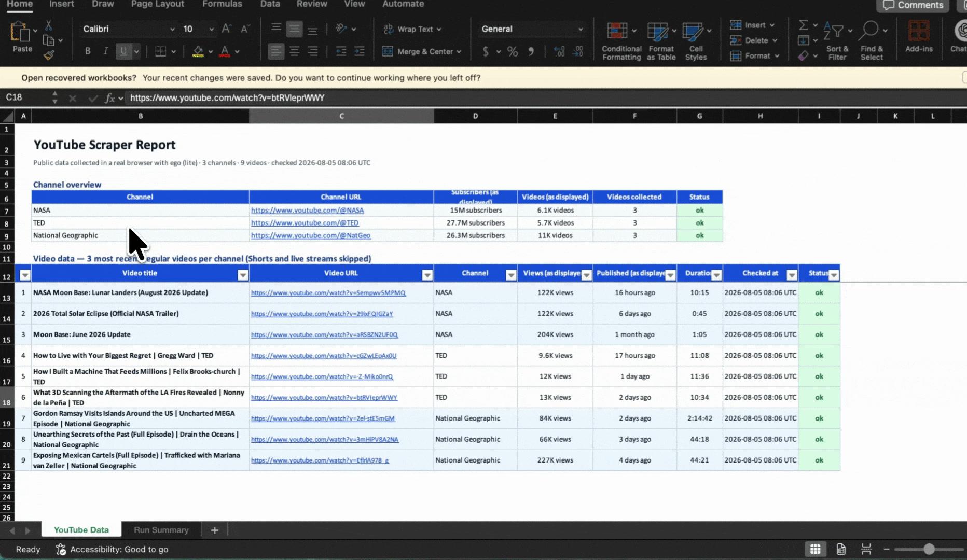Viewport: 967px width, 560px height.
Task: Open Format as Table gallery
Action: coord(661,41)
